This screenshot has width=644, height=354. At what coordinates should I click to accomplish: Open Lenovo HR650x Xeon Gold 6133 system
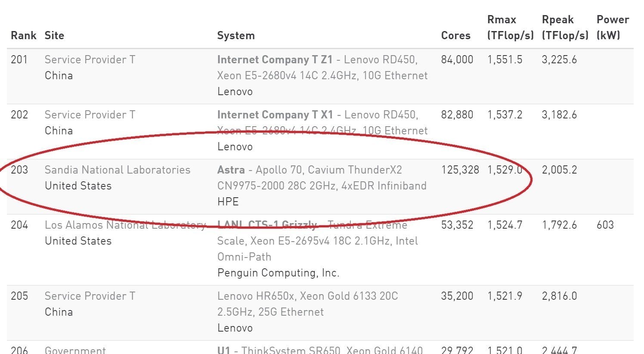point(307,304)
